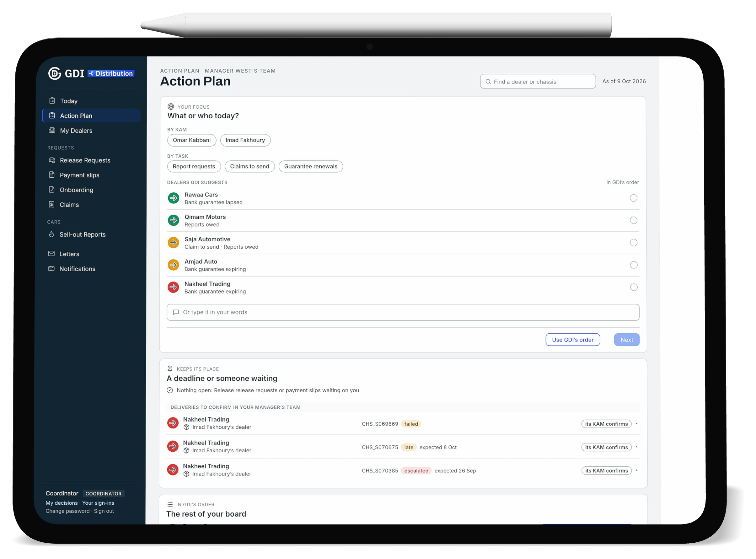Toggle the Guarantee renewals task chip
The width and height of the screenshot is (756, 559).
[x=311, y=167]
